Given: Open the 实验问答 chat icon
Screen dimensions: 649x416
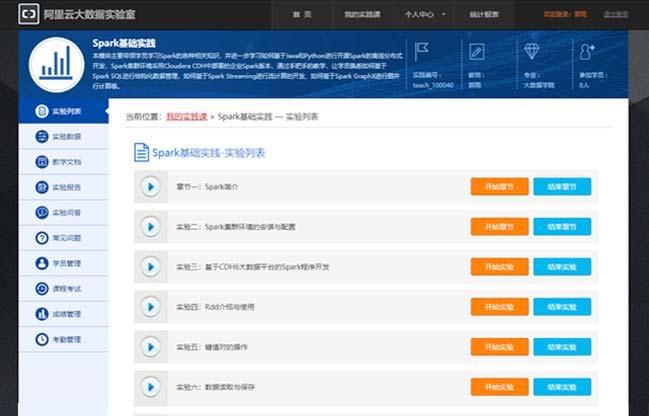Looking at the screenshot, I should tap(42, 212).
